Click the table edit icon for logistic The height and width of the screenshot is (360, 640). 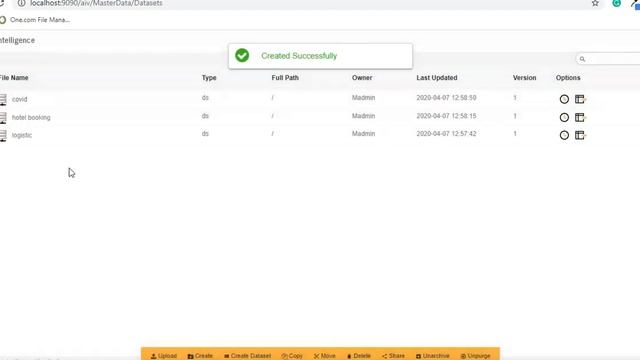pos(580,135)
